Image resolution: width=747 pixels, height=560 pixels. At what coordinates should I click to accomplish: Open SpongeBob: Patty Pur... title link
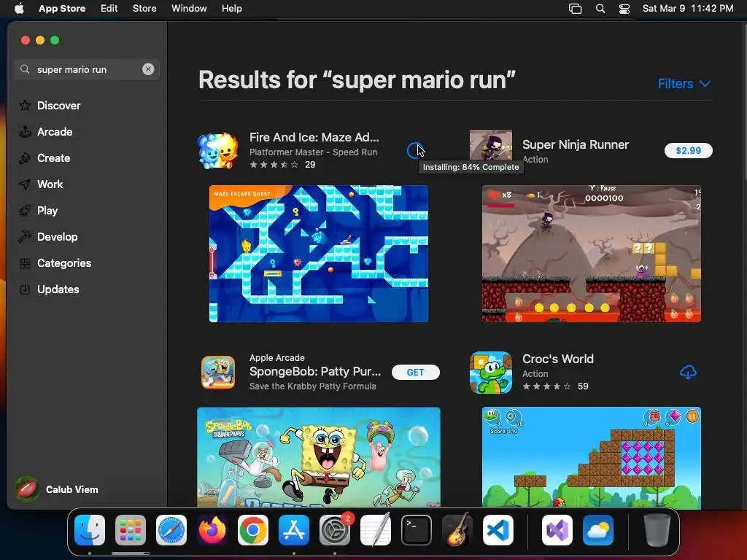[x=315, y=371]
